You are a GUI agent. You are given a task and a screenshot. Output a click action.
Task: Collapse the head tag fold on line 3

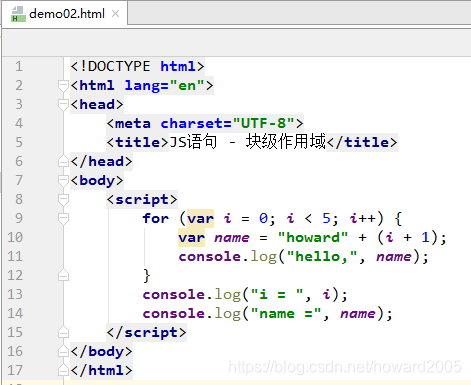(x=63, y=105)
